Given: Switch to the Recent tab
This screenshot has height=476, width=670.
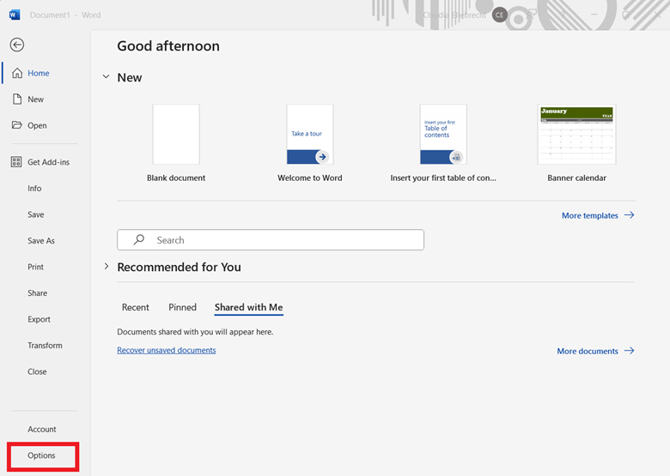Looking at the screenshot, I should click(135, 307).
